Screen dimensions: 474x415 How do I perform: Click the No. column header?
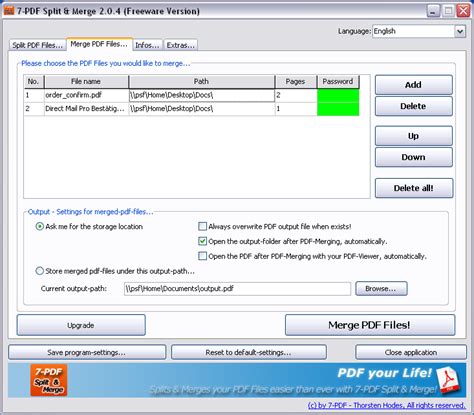coord(34,81)
